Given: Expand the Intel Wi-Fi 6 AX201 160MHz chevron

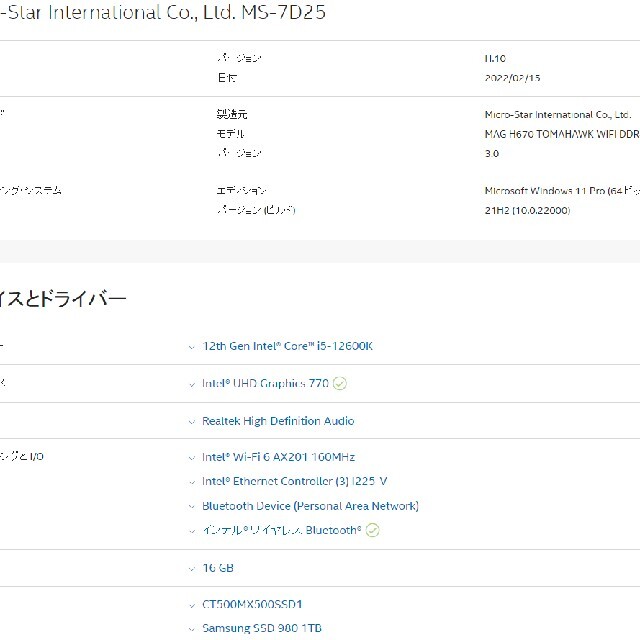Looking at the screenshot, I should click(x=191, y=458).
